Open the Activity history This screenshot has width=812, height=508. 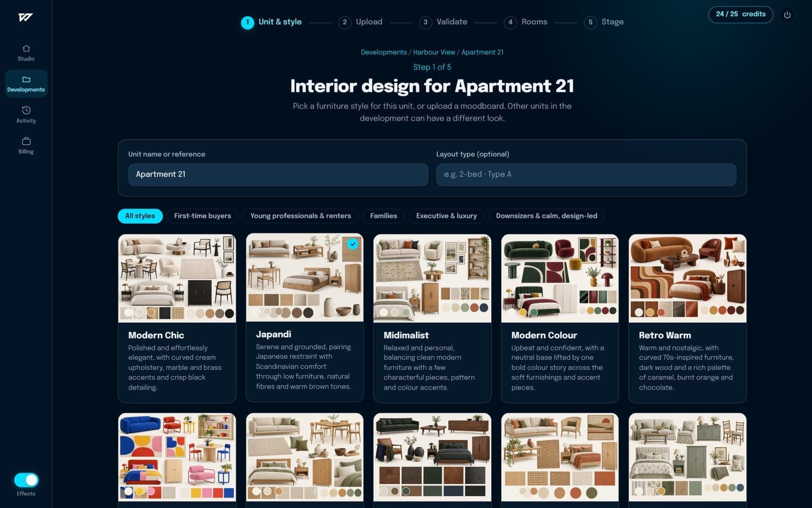(x=26, y=115)
